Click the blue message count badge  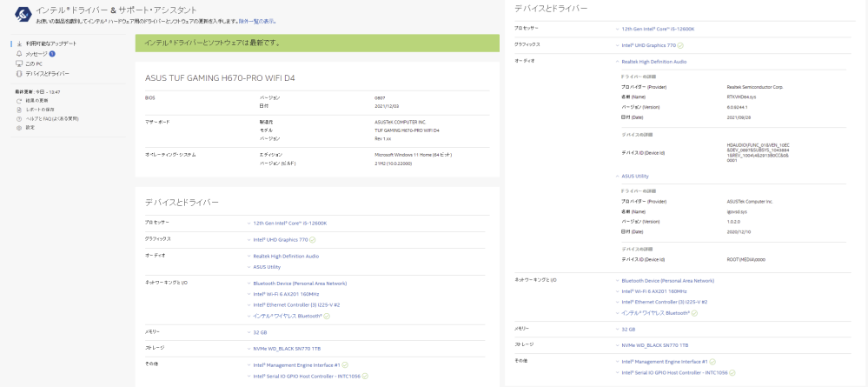coord(52,54)
